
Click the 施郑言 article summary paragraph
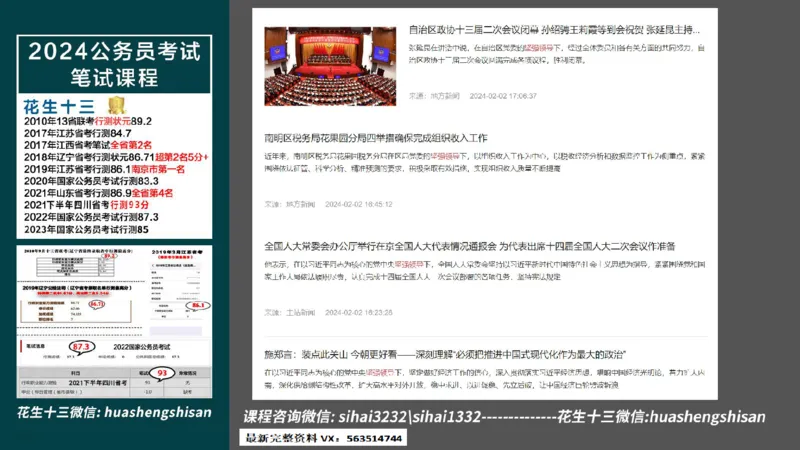(484, 379)
